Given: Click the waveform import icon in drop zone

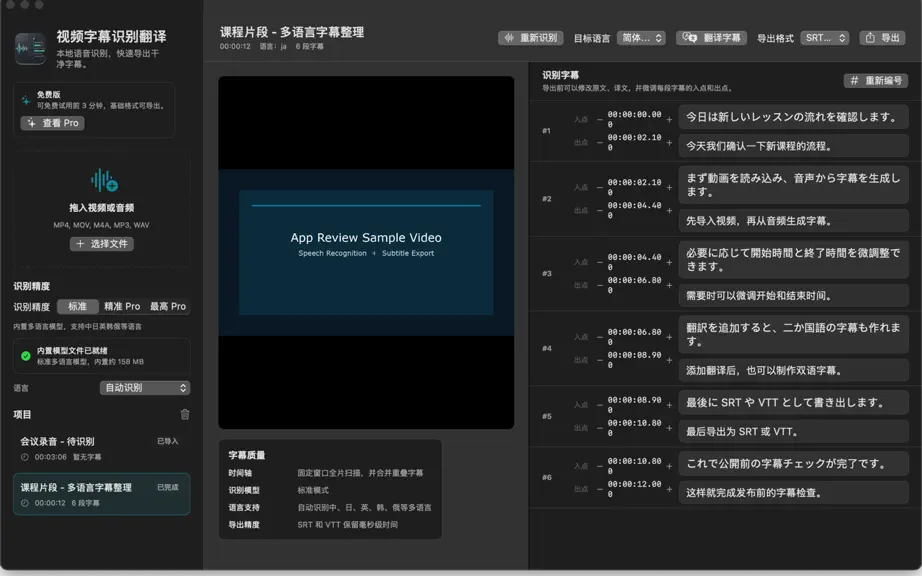Looking at the screenshot, I should 104,180.
